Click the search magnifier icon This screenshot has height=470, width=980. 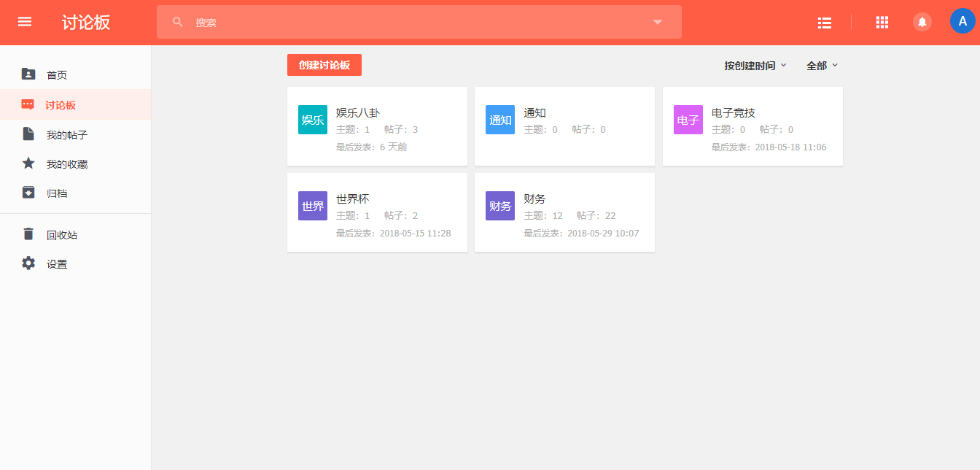(178, 22)
